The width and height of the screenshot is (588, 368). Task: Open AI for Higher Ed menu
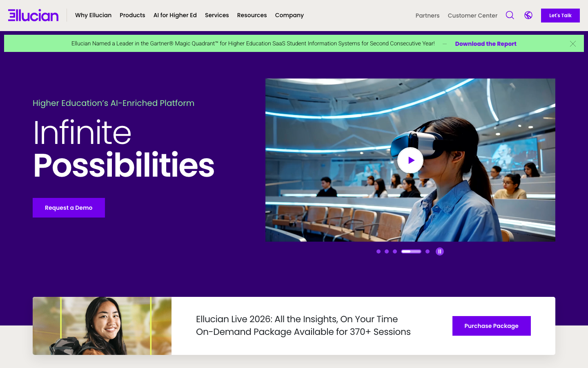175,15
